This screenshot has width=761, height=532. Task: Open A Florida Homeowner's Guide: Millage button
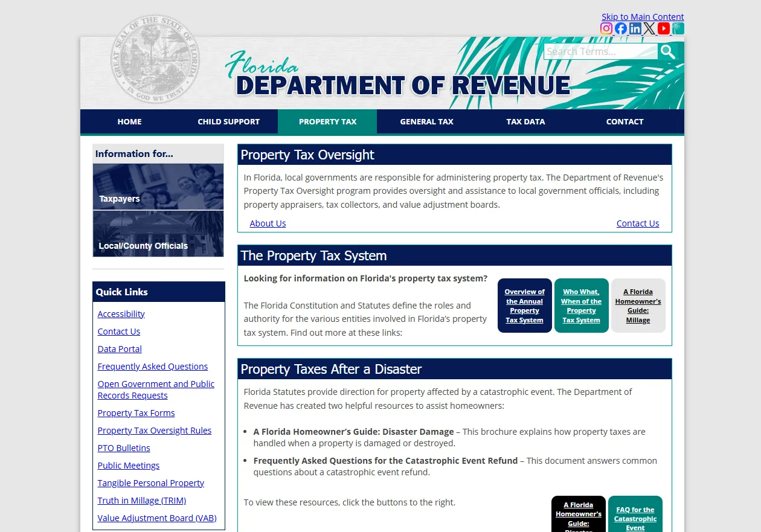click(638, 306)
